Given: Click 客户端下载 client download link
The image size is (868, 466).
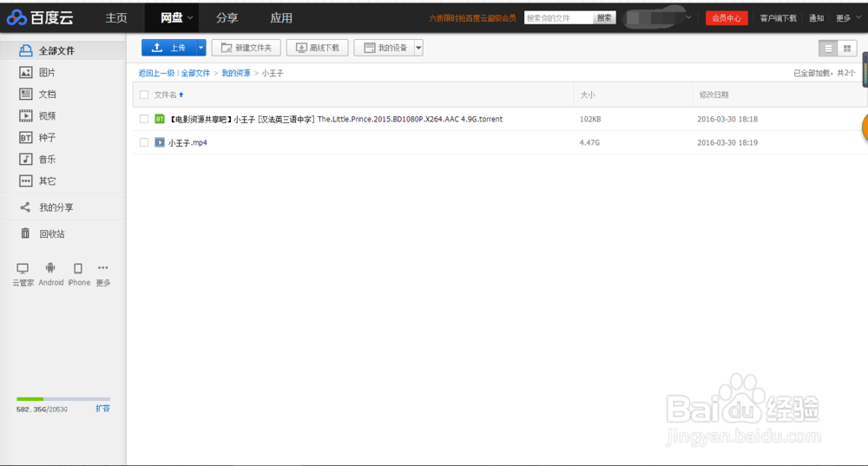Looking at the screenshot, I should click(778, 18).
